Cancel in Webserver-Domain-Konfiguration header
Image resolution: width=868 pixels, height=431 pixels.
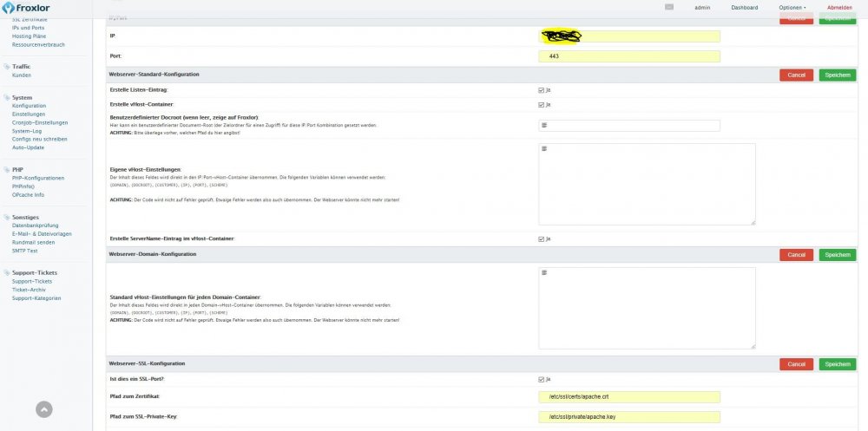(x=796, y=255)
